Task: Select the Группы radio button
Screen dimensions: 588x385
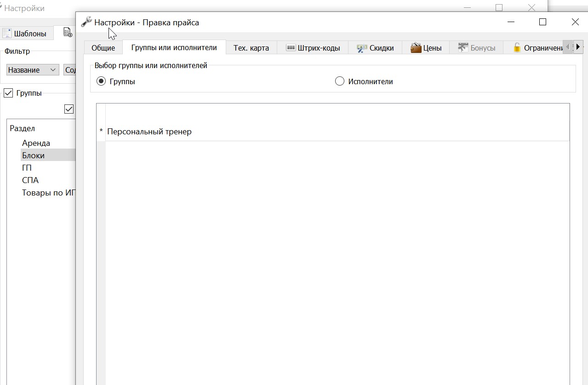Action: pyautogui.click(x=101, y=81)
